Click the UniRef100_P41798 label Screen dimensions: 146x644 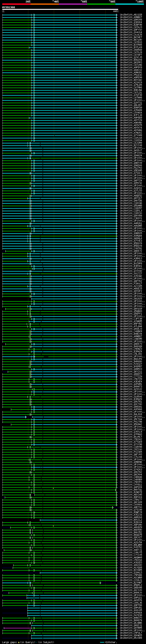click(x=131, y=422)
